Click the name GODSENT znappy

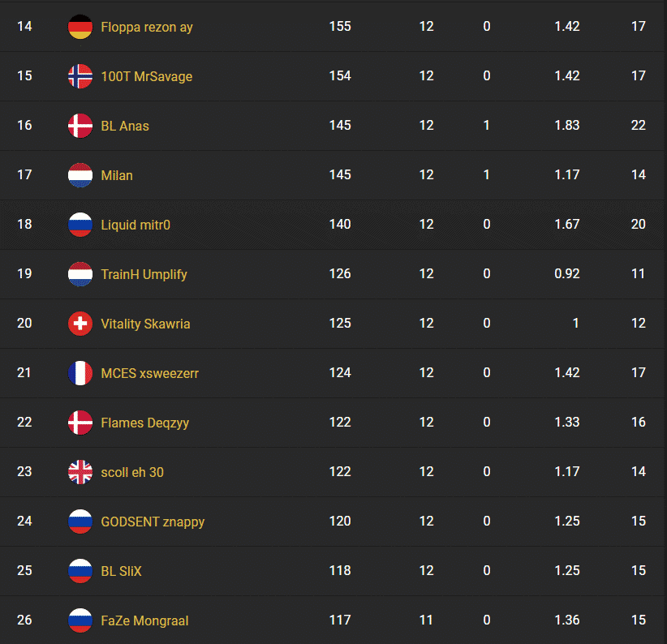point(153,521)
